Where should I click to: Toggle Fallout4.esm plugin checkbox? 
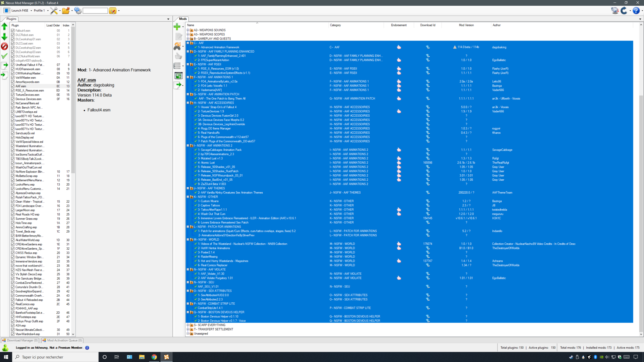click(13, 31)
